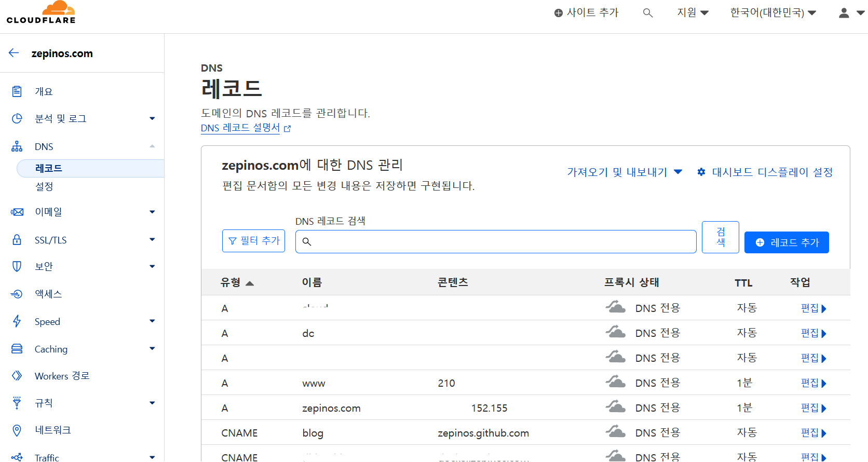868x462 pixels.
Task: Click 편집 for the dc record
Action: point(813,333)
